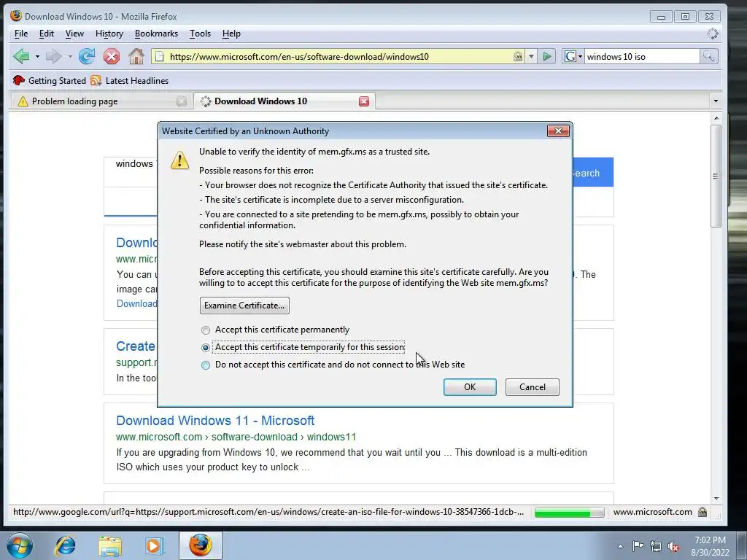The width and height of the screenshot is (747, 560).
Task: Click the search magnifier icon in search box
Action: tap(708, 57)
